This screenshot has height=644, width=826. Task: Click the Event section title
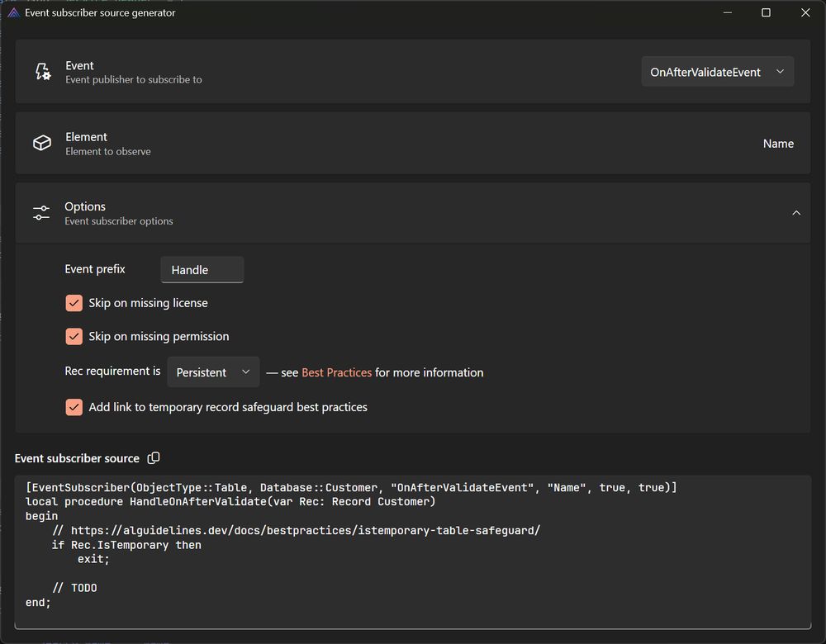[x=79, y=65]
